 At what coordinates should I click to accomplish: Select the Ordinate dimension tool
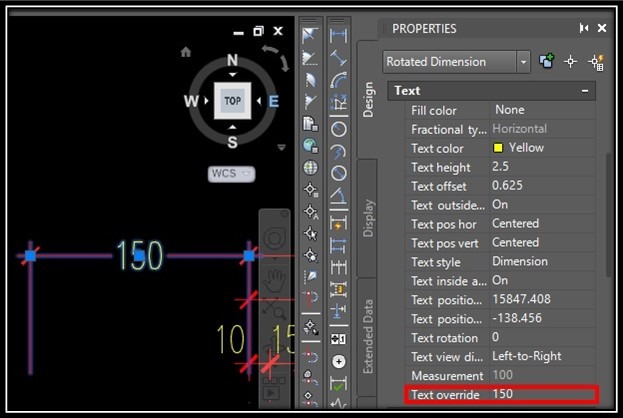(338, 102)
